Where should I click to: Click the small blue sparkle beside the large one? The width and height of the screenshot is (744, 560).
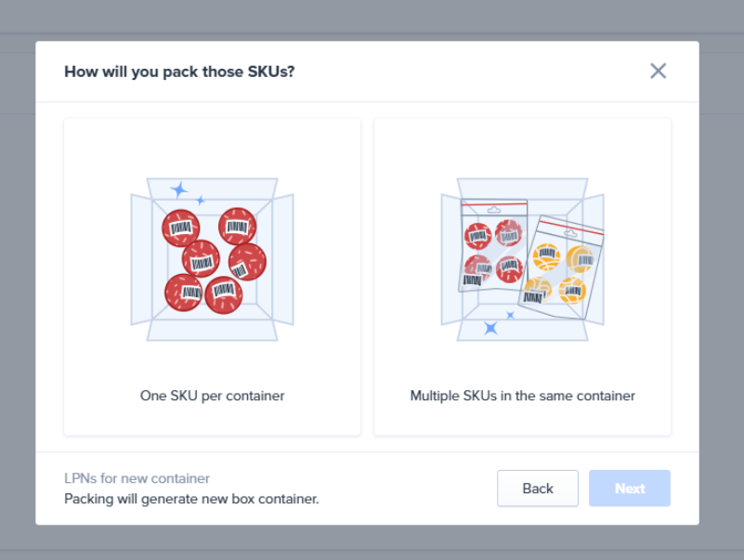(201, 200)
